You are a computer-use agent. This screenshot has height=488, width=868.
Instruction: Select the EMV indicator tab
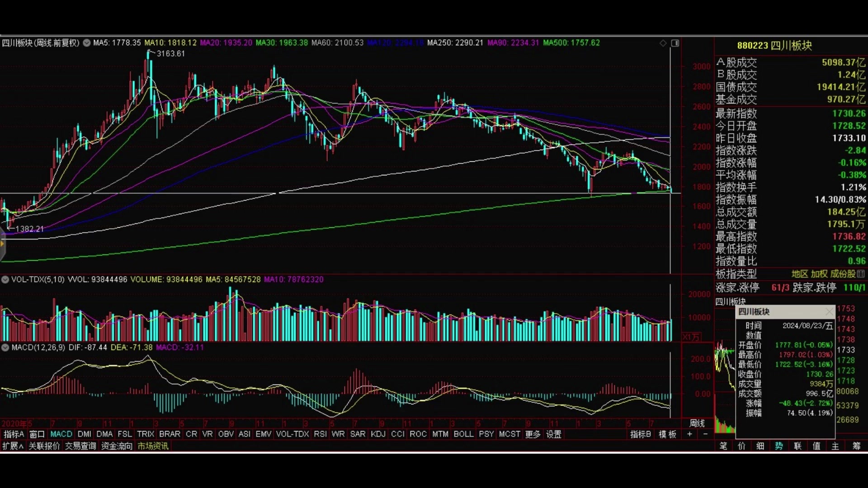click(x=264, y=434)
